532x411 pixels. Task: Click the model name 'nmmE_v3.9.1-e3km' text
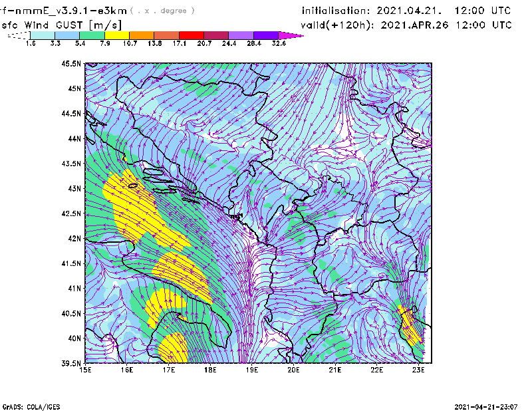point(71,11)
